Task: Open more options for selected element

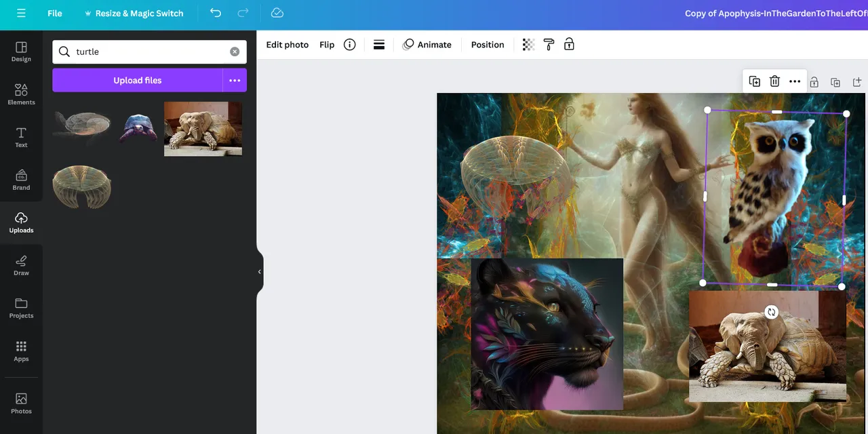Action: (795, 81)
